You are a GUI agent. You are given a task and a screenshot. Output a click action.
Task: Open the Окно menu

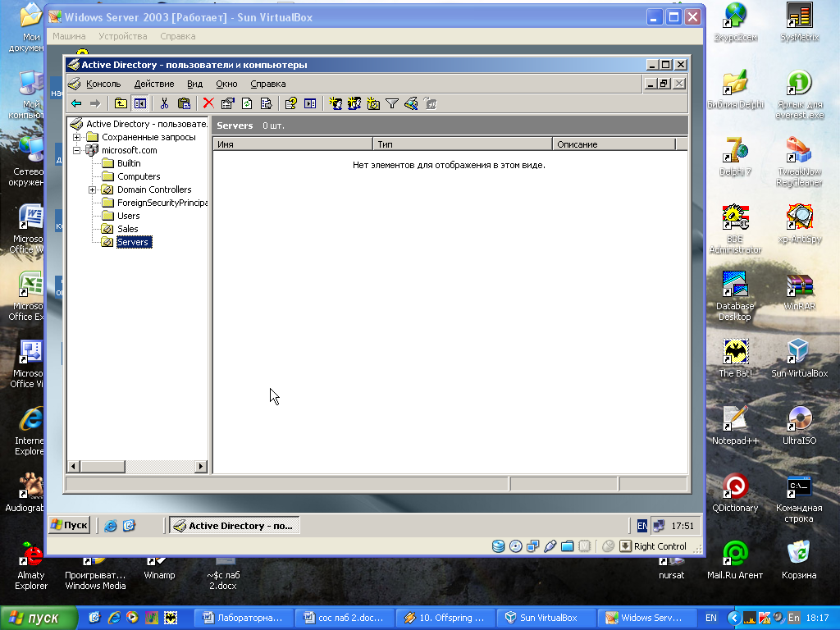point(226,84)
